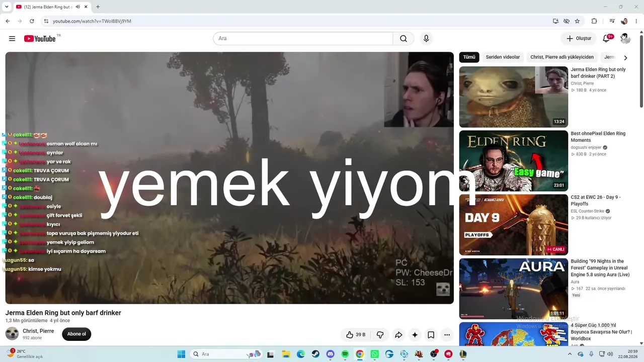Screen dimensions: 644x362
Task: Open Jerma Elden Ring PART 2 video title
Action: point(598,73)
